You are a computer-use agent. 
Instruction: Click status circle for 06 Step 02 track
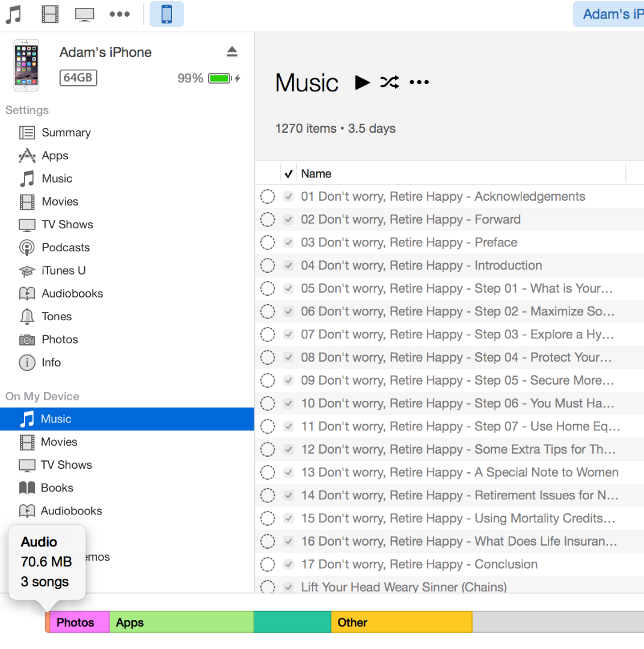coord(268,312)
